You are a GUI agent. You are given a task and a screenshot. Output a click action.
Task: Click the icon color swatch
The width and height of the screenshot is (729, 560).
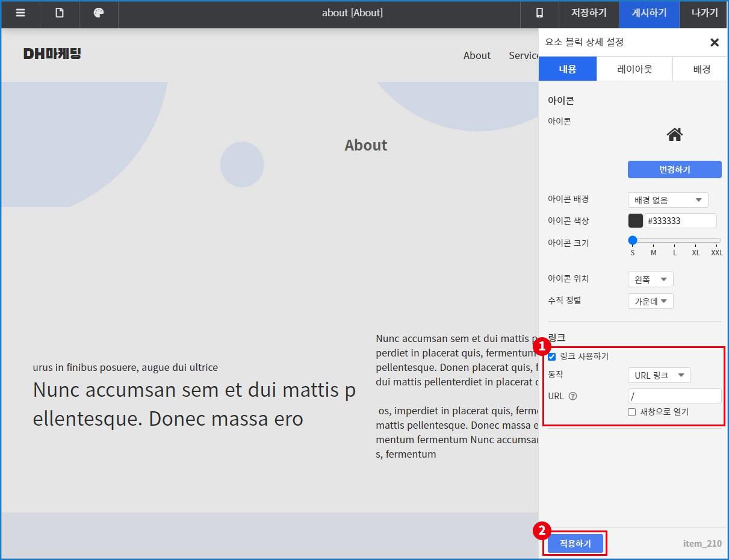[x=635, y=221]
